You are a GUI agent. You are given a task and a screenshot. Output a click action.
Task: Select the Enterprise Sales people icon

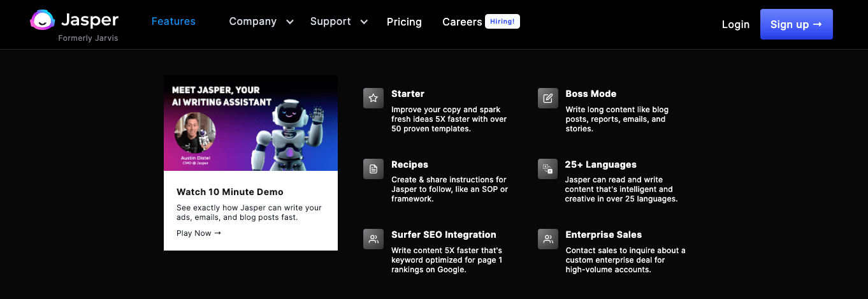(x=547, y=239)
